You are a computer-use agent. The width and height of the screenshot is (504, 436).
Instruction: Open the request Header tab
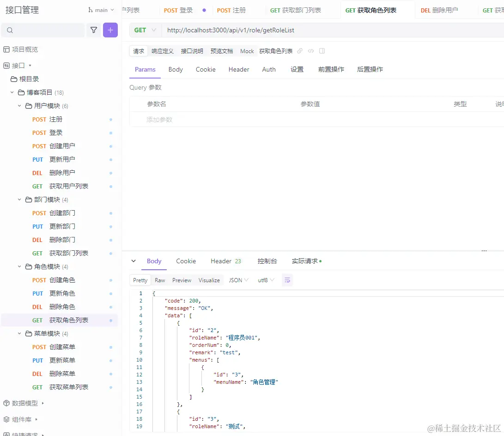click(239, 69)
